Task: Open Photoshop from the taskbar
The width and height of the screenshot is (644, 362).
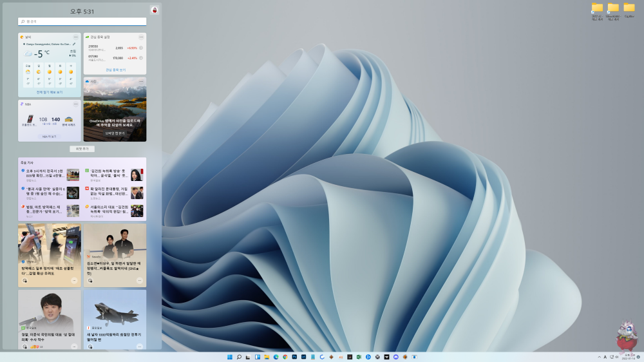Action: [294, 357]
